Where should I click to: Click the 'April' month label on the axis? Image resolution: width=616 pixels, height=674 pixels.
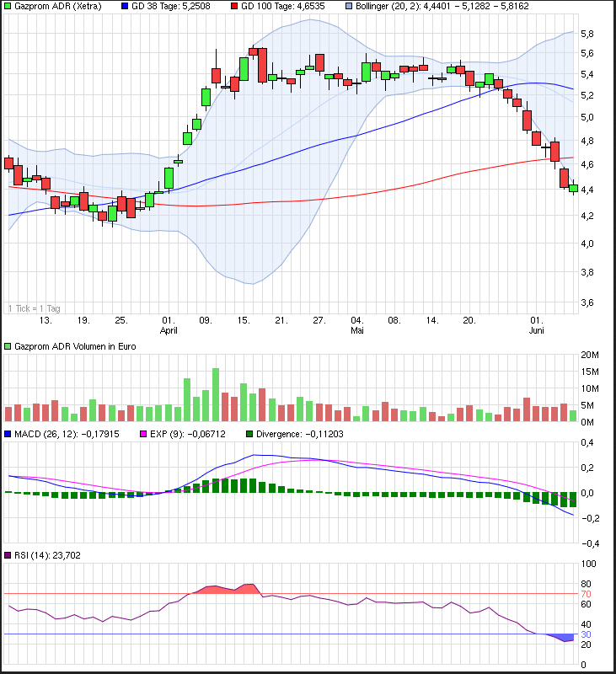(169, 330)
